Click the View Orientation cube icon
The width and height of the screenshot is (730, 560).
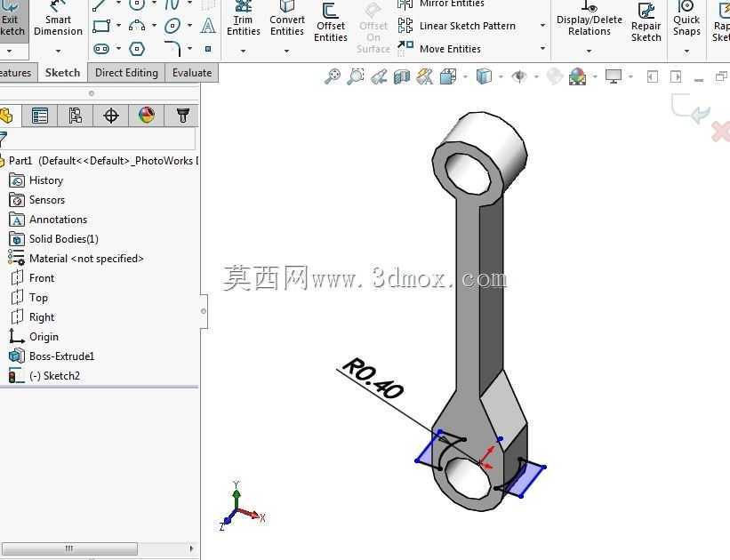tap(448, 76)
